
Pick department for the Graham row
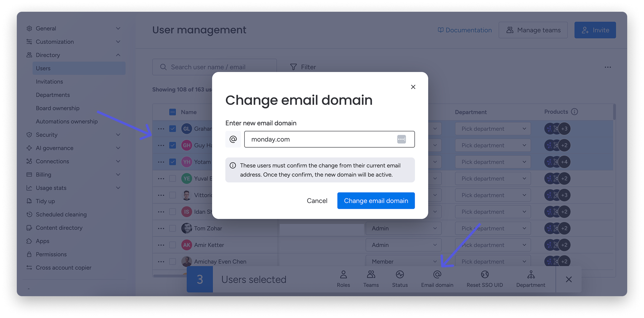point(493,129)
